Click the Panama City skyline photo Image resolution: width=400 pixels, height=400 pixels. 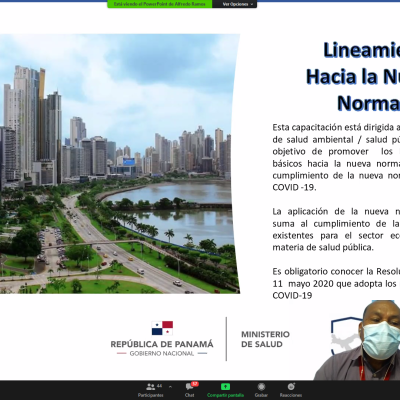pyautogui.click(x=119, y=163)
